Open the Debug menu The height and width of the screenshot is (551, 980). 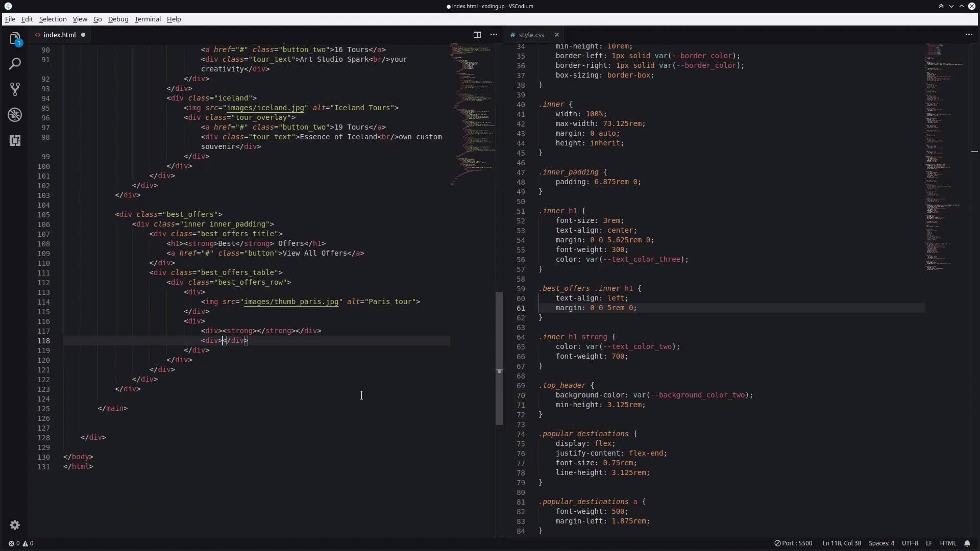click(x=118, y=19)
